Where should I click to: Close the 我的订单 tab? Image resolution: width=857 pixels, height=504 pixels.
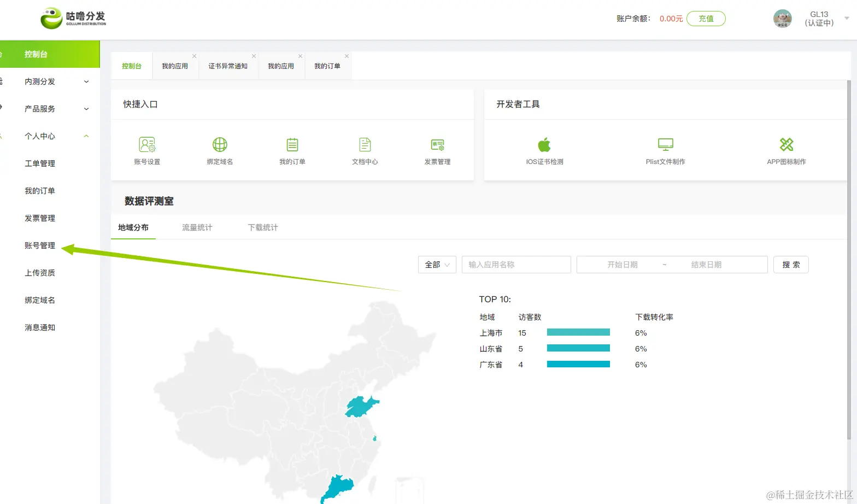347,56
